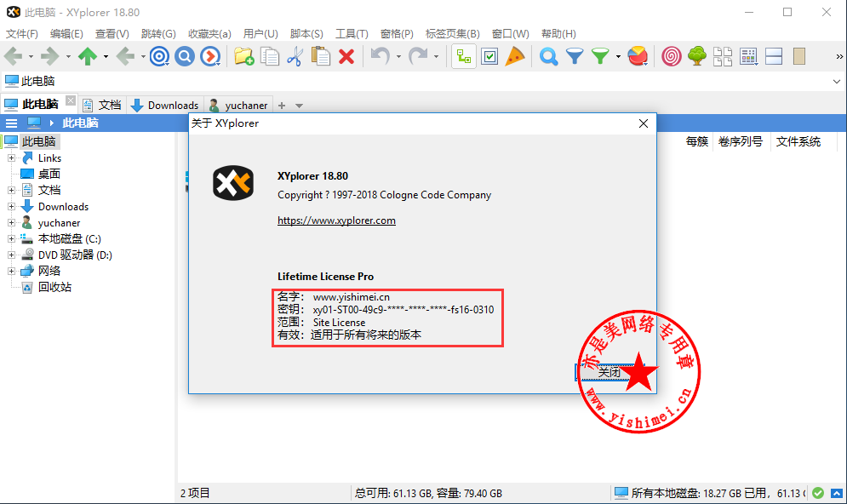Click the Find Files magnifier icon
This screenshot has width=847, height=504.
coord(548,56)
